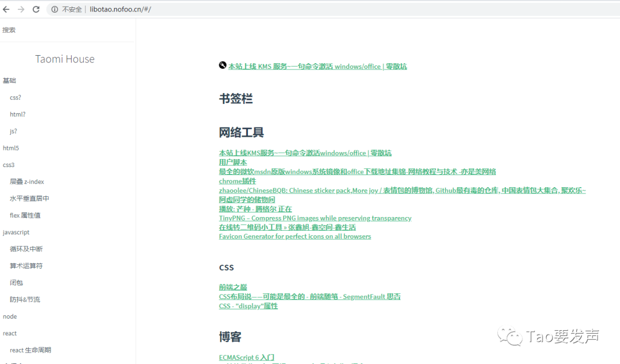The width and height of the screenshot is (620, 364).
Task: Open the CSS - "display"属性 link
Action: click(249, 306)
